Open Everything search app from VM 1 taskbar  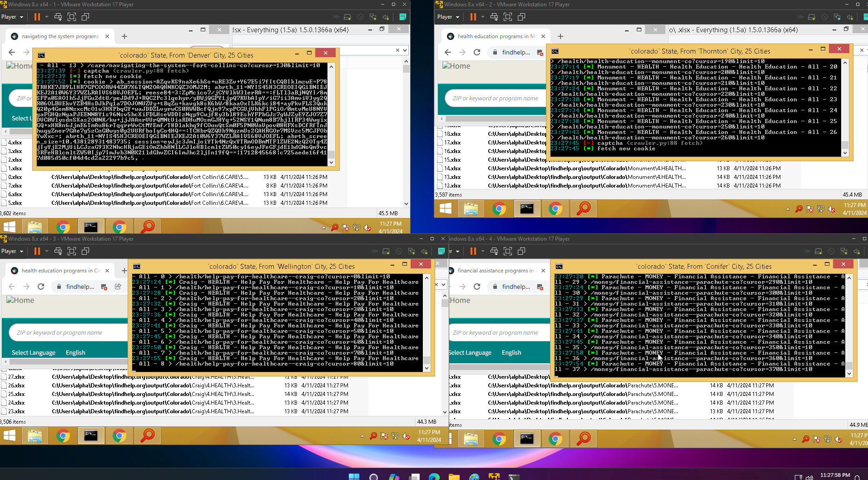pos(148,227)
